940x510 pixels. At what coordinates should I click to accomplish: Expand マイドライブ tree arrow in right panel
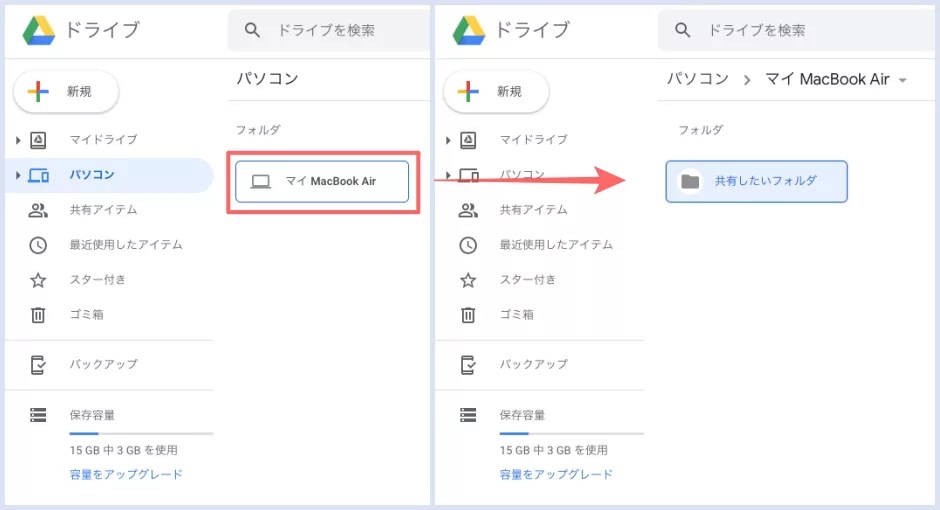tap(448, 140)
